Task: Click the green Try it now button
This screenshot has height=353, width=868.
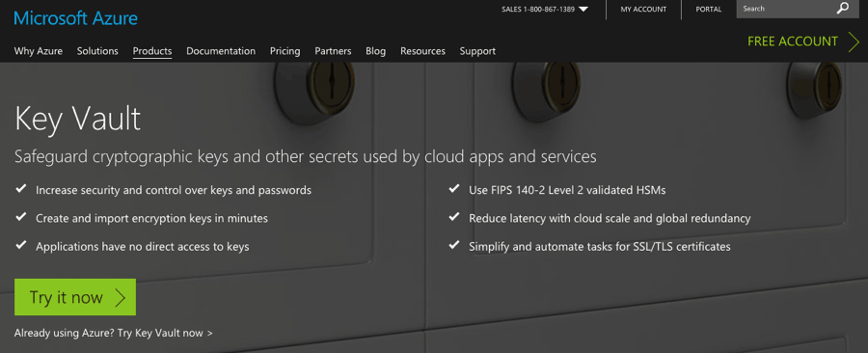Action: (x=74, y=297)
